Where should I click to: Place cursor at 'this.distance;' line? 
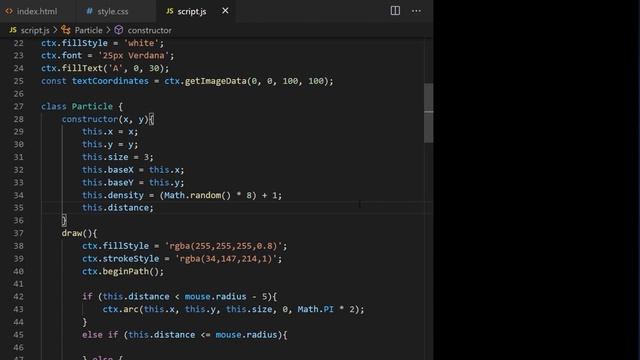[118, 208]
